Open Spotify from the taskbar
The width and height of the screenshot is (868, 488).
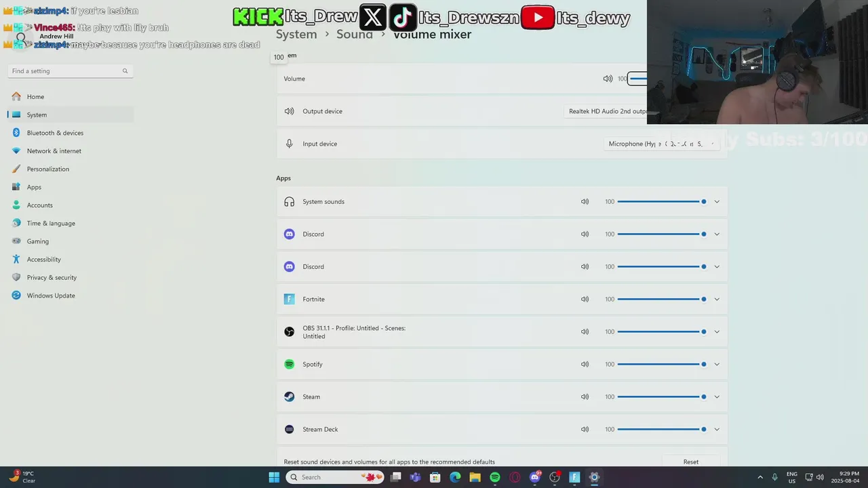pyautogui.click(x=495, y=477)
